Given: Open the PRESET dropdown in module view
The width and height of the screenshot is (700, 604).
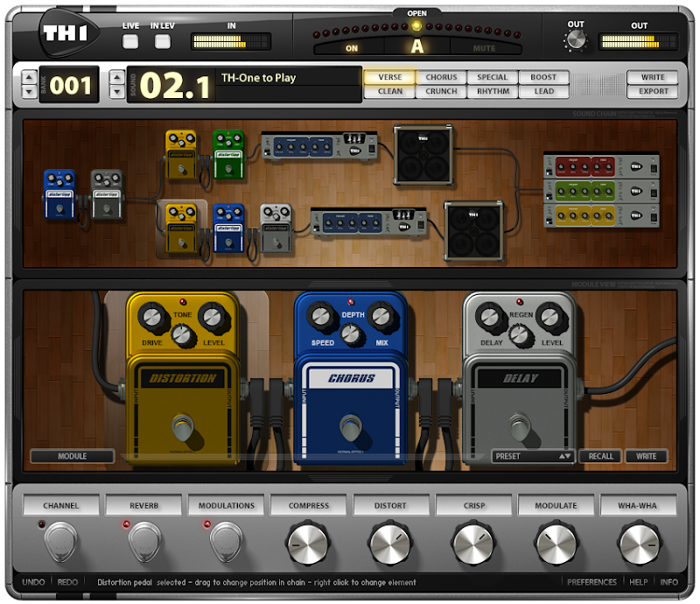Looking at the screenshot, I should 533,456.
